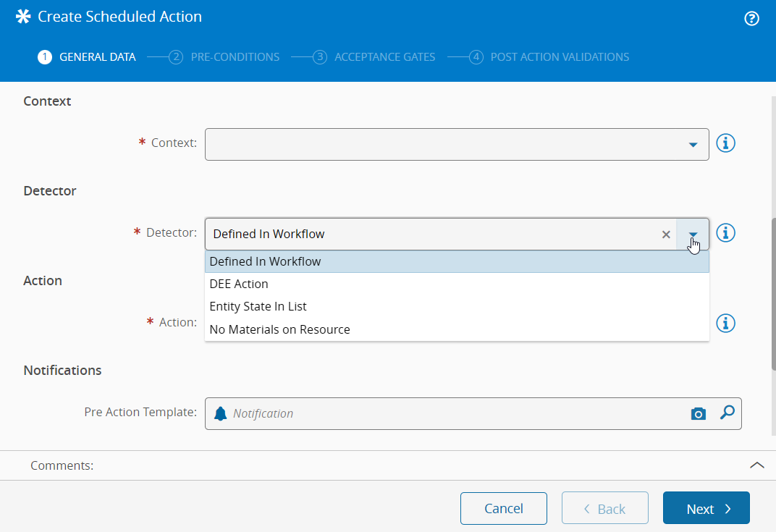Screen dimensions: 776x532
Task: Click the camera icon in Pre Action Template
Action: coord(698,413)
